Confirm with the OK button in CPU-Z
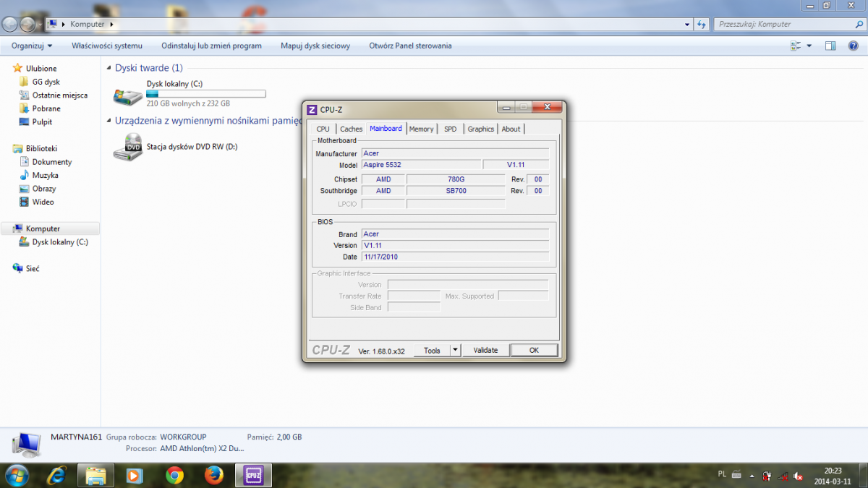 click(x=534, y=351)
